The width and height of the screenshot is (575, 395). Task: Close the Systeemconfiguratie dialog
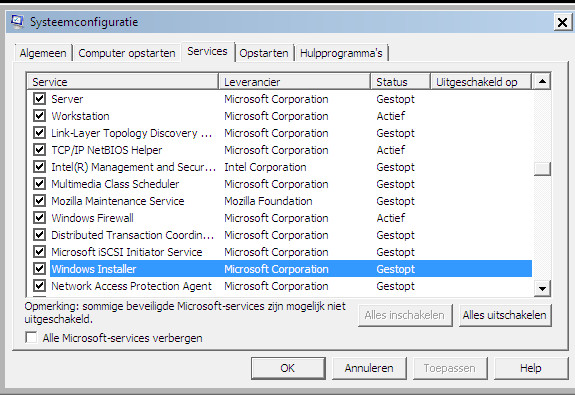[x=562, y=22]
